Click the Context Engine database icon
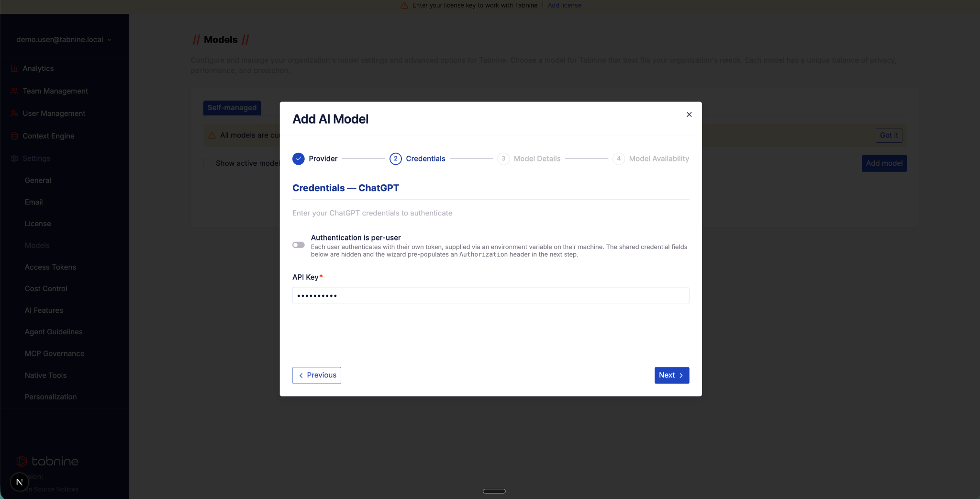This screenshot has width=980, height=499. point(14,136)
